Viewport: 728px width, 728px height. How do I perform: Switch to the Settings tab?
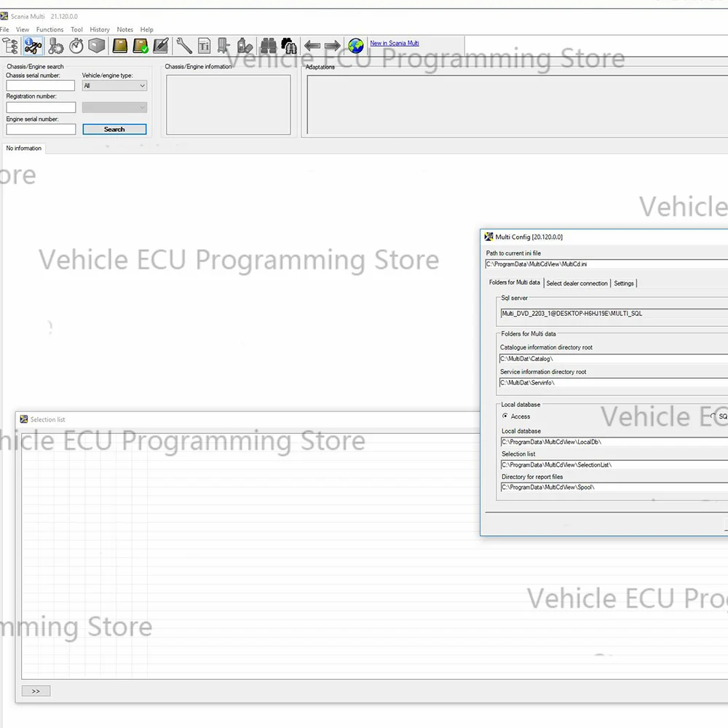point(624,283)
